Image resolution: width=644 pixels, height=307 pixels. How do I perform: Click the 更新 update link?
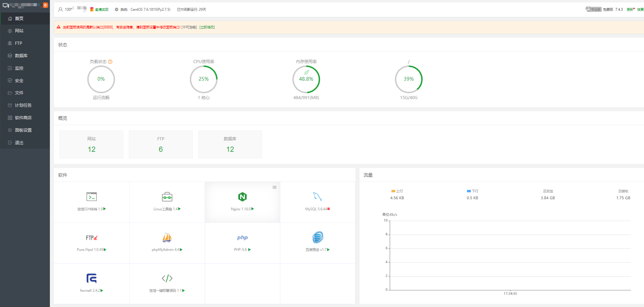630,9
